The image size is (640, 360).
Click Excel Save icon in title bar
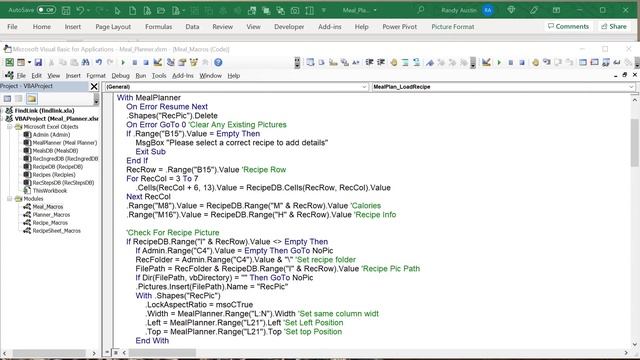(66, 10)
